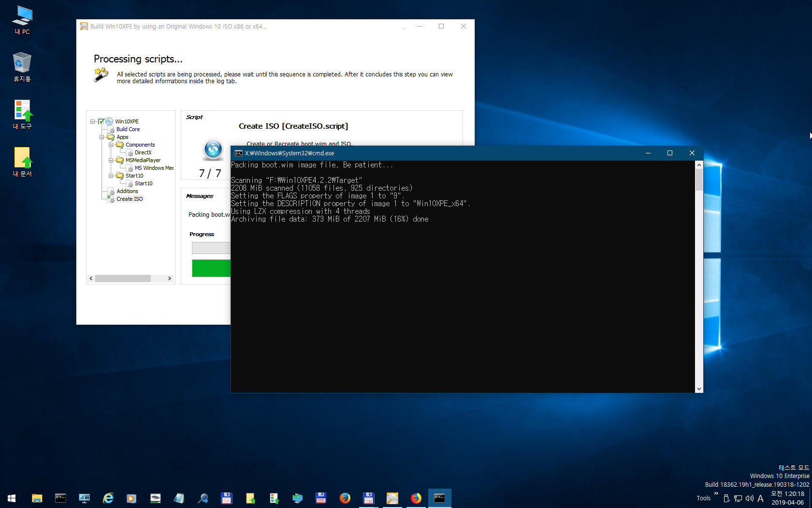
Task: Minimize the Win10XPE builder window
Action: [420, 26]
